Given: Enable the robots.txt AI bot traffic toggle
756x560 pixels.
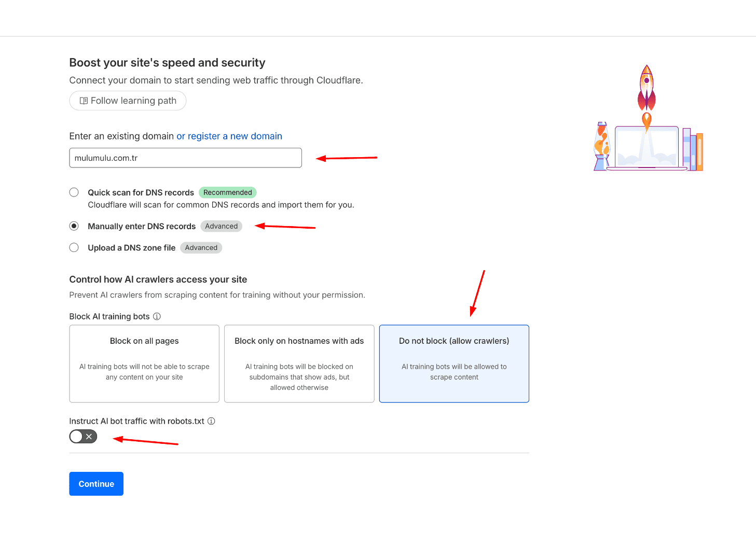Looking at the screenshot, I should (83, 437).
